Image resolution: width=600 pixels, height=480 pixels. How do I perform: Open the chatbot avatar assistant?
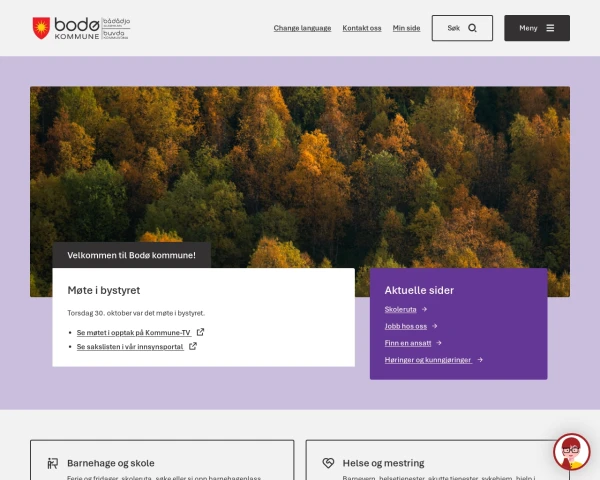click(572, 452)
